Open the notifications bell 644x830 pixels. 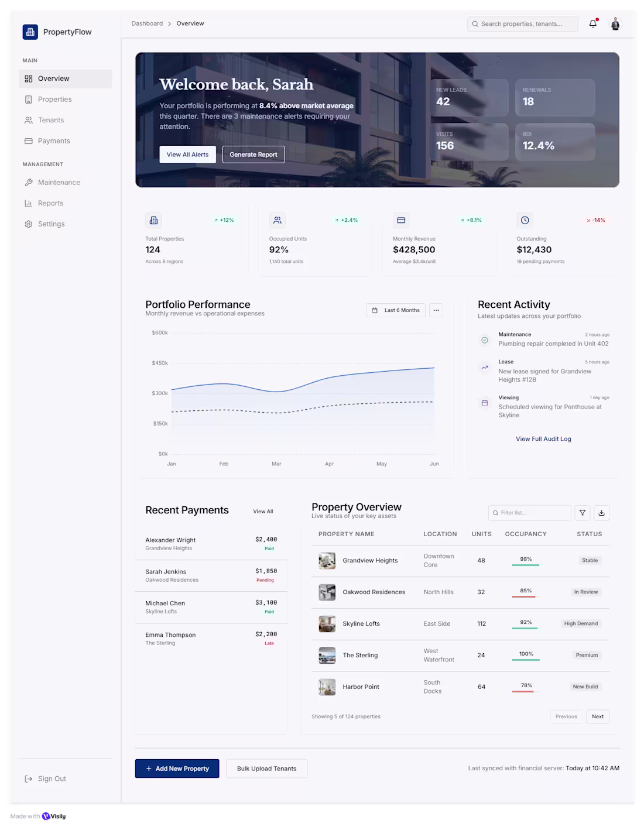coord(593,23)
